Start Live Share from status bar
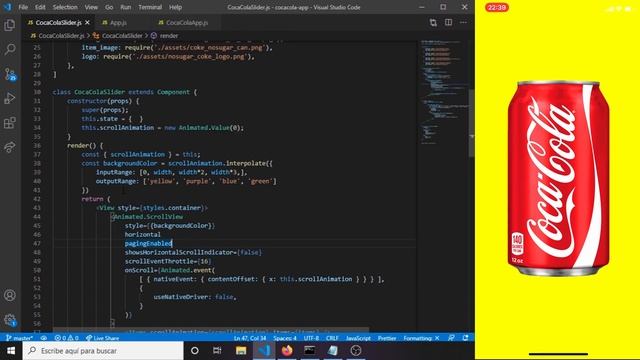 (102, 338)
